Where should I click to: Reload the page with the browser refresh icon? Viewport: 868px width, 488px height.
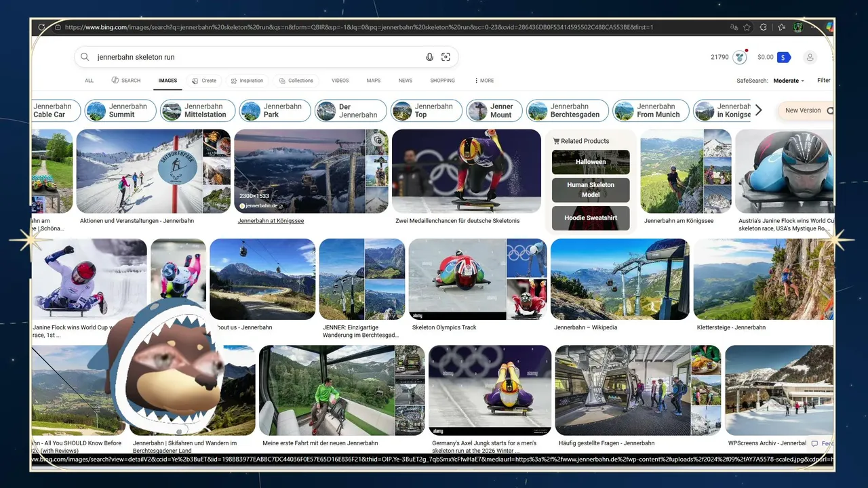pos(42,27)
